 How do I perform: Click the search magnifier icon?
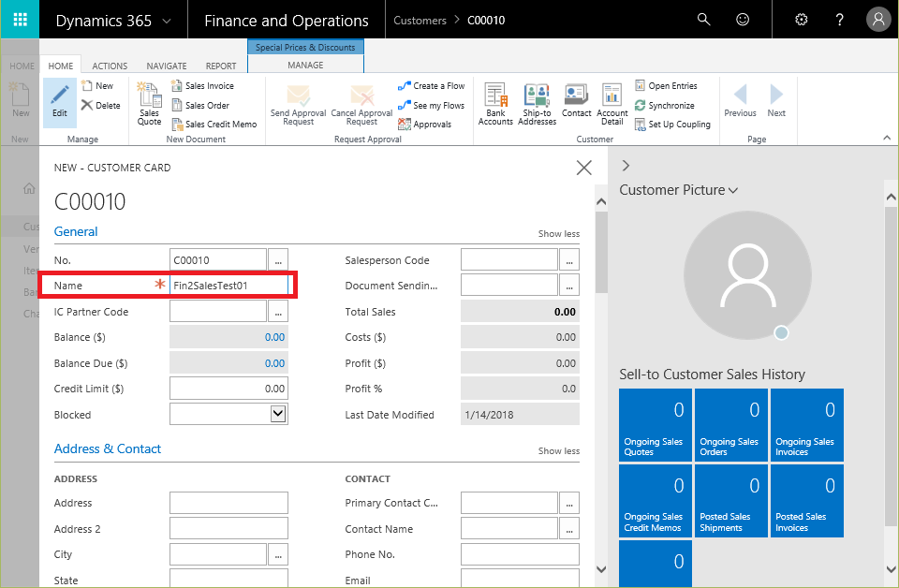point(703,20)
